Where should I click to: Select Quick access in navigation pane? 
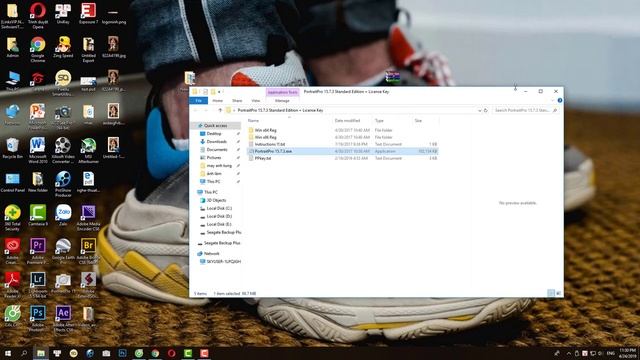tap(216, 126)
